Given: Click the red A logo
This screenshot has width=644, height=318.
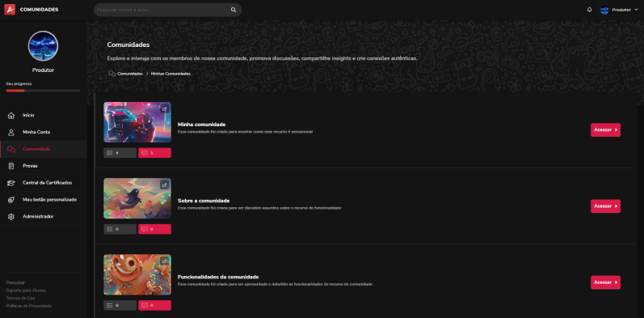Looking at the screenshot, I should point(10,10).
